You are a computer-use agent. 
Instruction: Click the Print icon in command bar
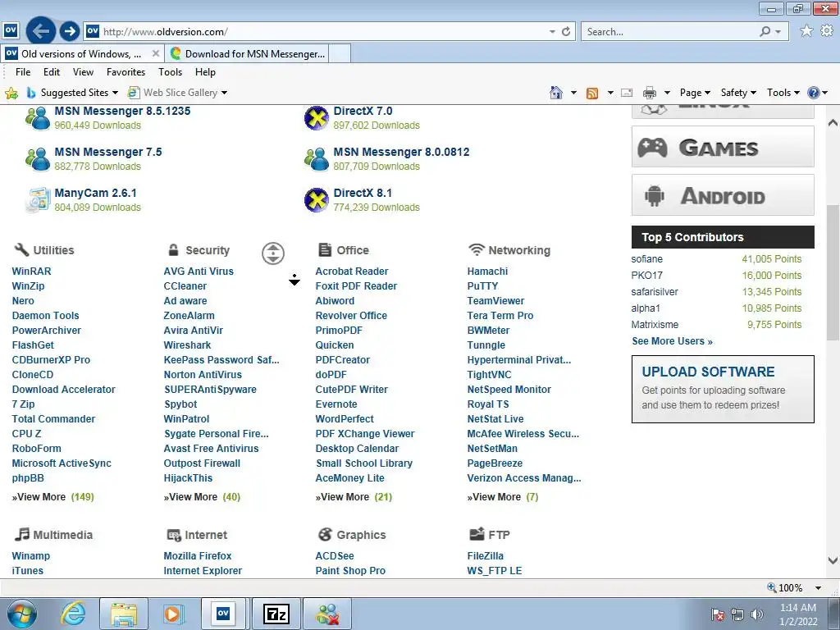click(650, 93)
